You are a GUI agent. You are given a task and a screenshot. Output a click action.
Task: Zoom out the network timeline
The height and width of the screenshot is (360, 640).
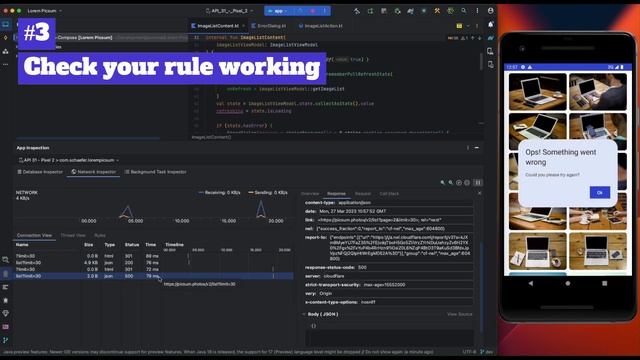[x=443, y=182]
